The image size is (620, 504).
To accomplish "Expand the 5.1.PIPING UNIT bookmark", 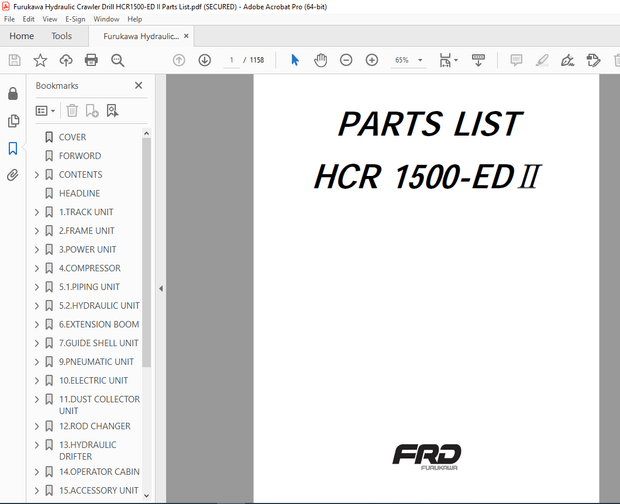I will coord(37,287).
